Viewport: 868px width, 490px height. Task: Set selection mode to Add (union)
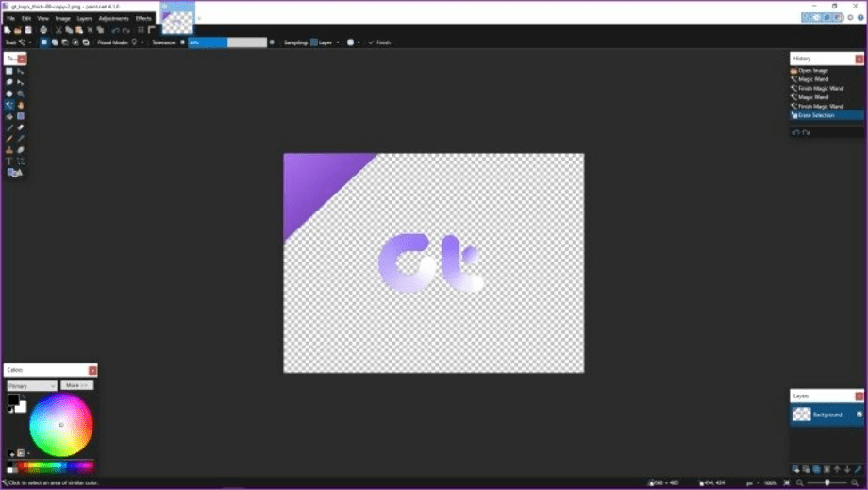[x=55, y=42]
